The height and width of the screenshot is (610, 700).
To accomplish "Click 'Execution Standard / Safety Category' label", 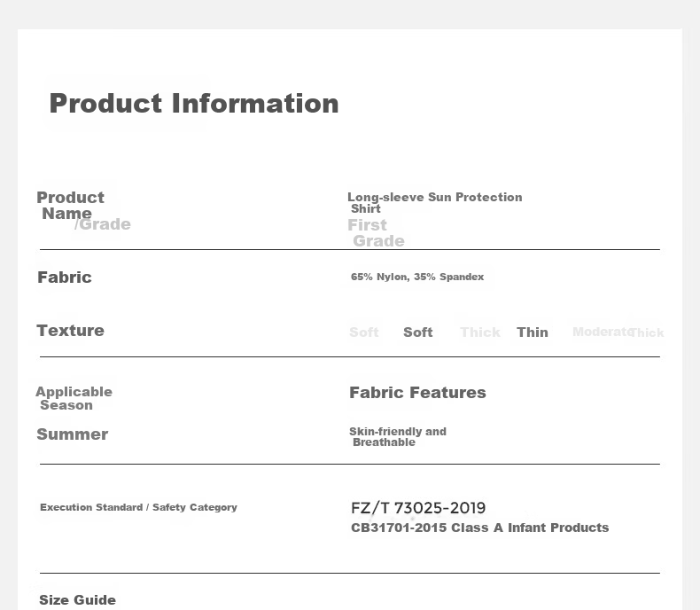I will tap(138, 507).
